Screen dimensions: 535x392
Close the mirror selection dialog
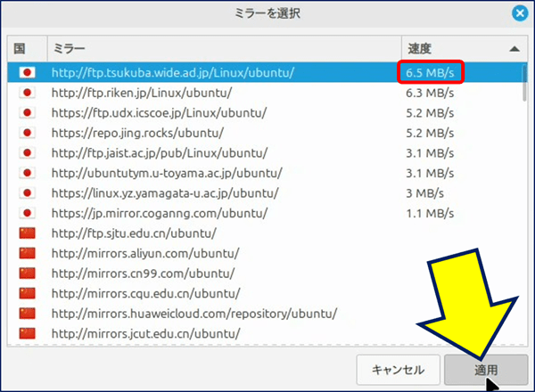tap(520, 13)
